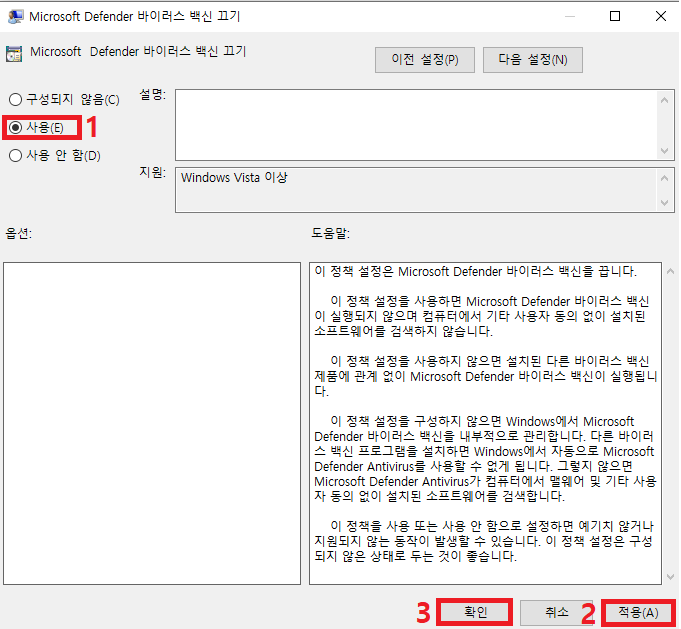The width and height of the screenshot is (681, 629).
Task: Click the scroll-up arrow of the 도움말 pane
Action: (670, 271)
